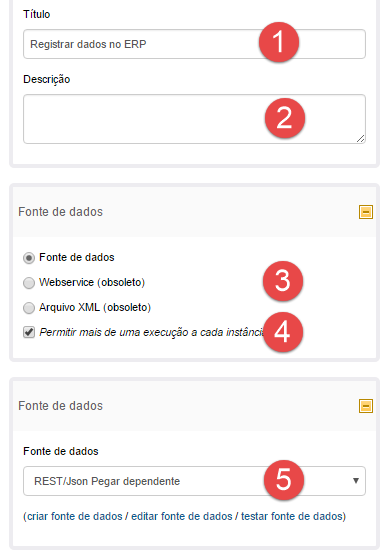Click the red number 3 marker

coord(283,281)
